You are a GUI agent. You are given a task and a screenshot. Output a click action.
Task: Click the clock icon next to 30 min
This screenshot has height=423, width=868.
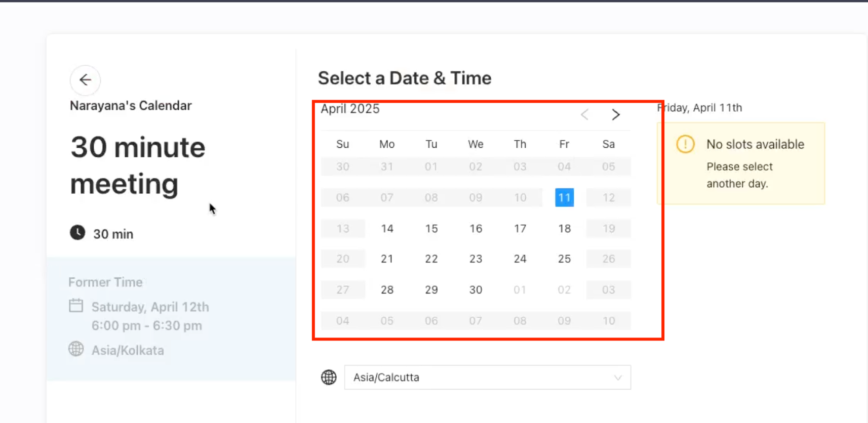(x=77, y=233)
